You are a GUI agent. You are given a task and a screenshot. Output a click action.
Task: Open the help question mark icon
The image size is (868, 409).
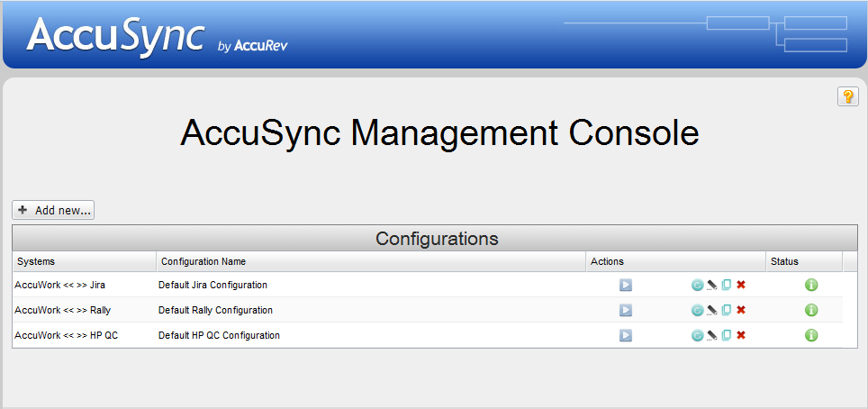click(x=847, y=96)
